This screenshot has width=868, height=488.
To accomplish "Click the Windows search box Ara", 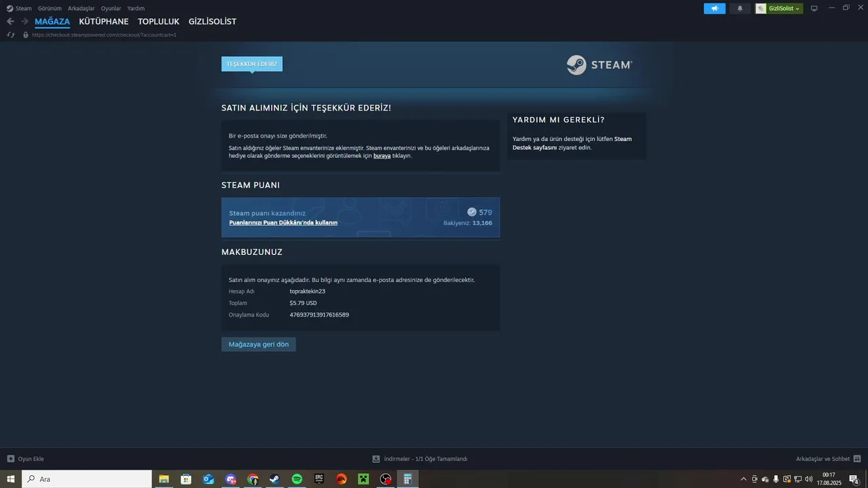I will pos(87,479).
